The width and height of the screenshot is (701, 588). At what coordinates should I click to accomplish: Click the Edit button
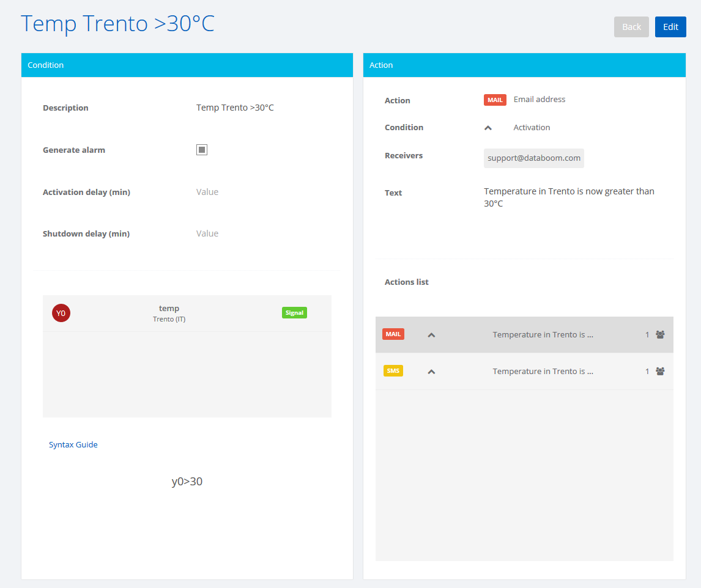(670, 27)
